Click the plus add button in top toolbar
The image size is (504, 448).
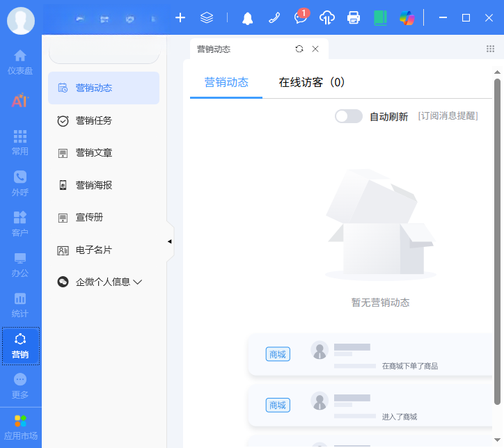[x=180, y=17]
